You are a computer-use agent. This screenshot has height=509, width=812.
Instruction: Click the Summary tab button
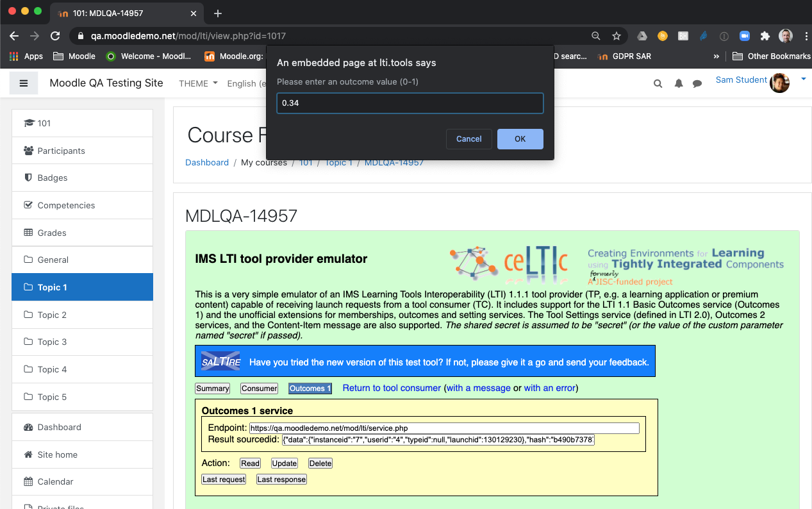(x=213, y=388)
